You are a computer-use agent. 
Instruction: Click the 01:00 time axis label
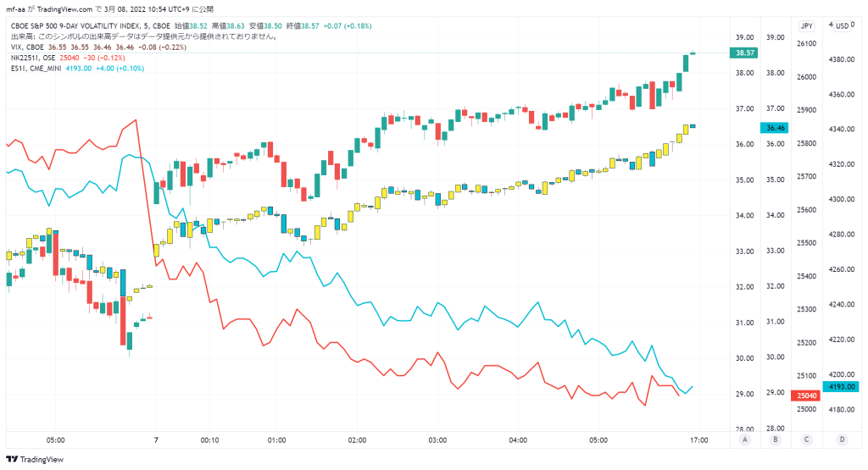(277, 440)
